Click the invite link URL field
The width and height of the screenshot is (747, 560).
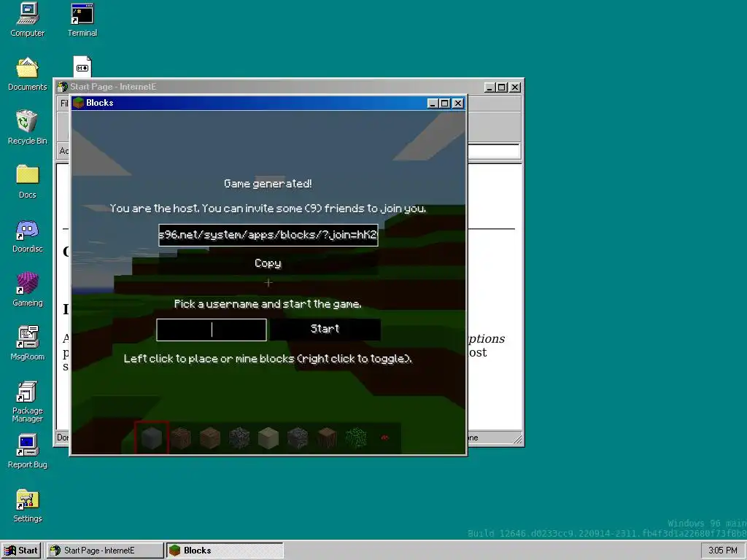tap(268, 236)
